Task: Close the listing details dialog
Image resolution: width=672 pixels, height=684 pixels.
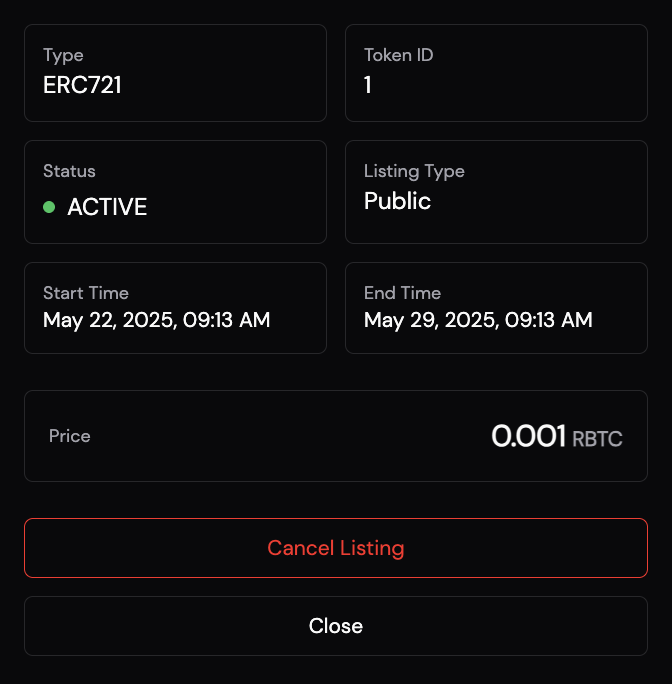Action: click(x=336, y=626)
